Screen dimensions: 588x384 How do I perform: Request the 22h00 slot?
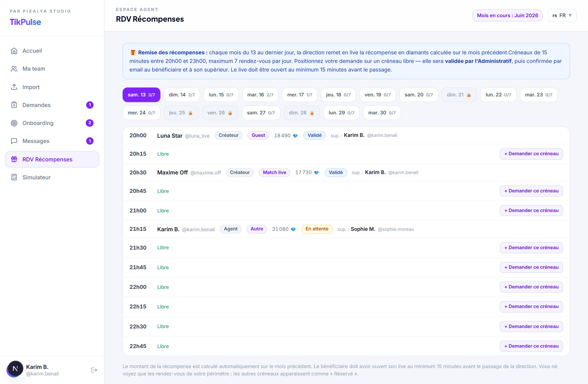click(531, 287)
